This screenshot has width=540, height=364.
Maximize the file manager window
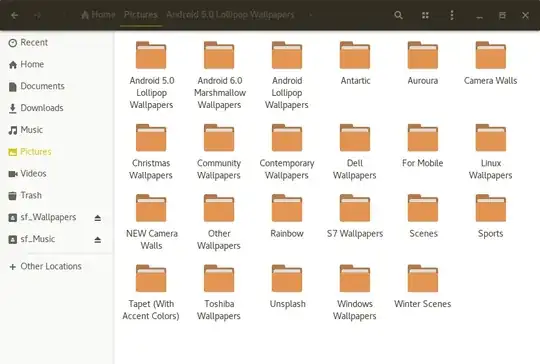click(502, 15)
